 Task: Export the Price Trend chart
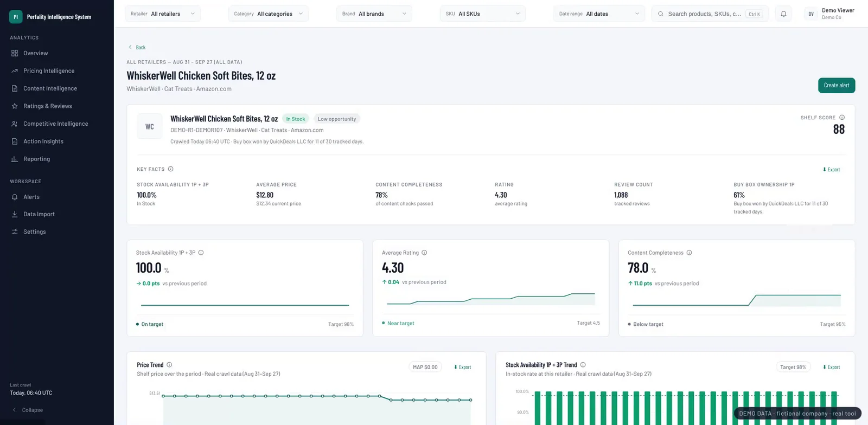tap(462, 367)
